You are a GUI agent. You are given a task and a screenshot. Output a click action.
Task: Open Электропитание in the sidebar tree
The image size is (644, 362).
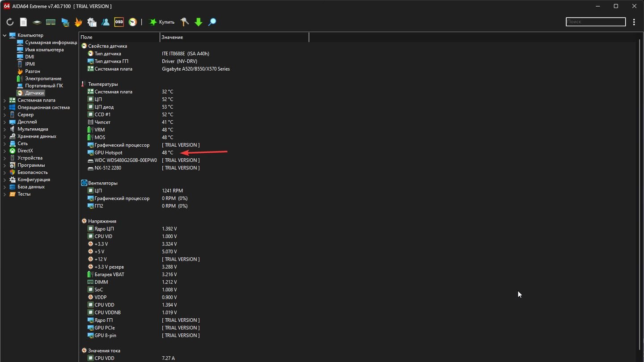coord(39,79)
